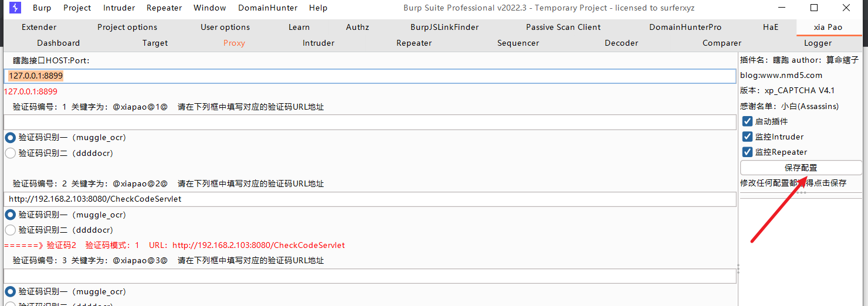Image resolution: width=868 pixels, height=306 pixels.
Task: Toggle the 监控Repeater checkbox
Action: [747, 152]
